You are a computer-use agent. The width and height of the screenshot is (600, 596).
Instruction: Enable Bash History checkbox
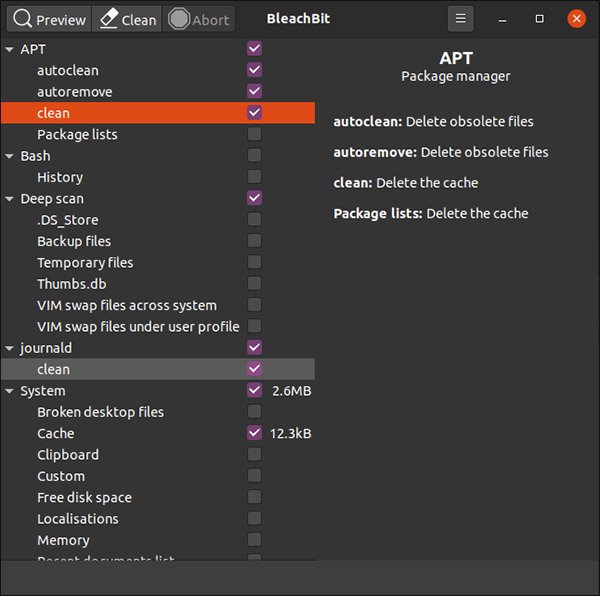click(254, 177)
